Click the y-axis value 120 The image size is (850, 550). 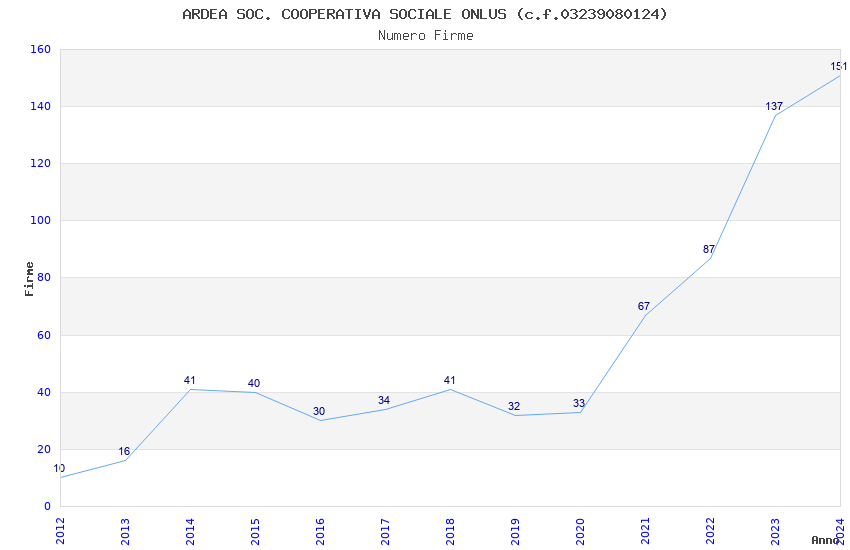[x=41, y=163]
